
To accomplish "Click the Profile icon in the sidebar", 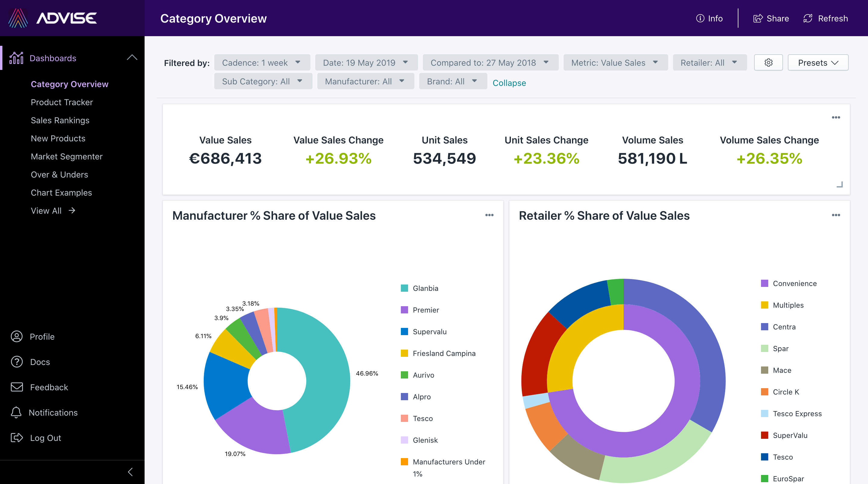I will pos(17,336).
